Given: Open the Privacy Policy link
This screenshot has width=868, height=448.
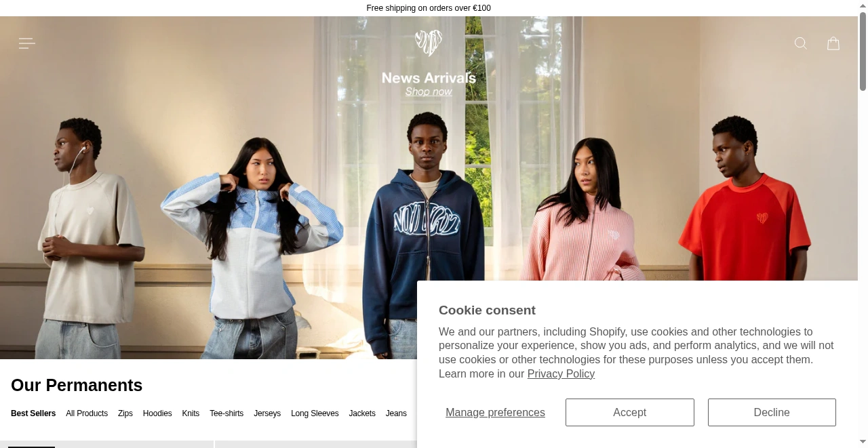Looking at the screenshot, I should point(561,374).
